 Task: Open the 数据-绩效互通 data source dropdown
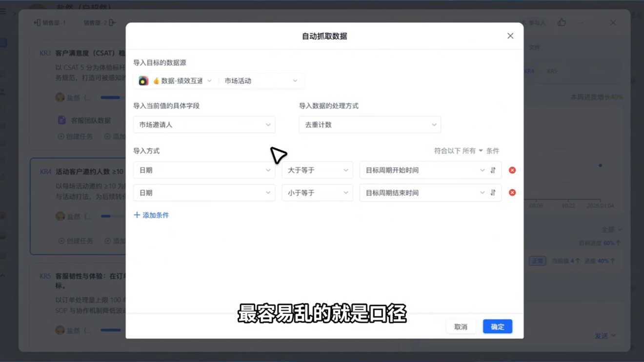coord(182,81)
